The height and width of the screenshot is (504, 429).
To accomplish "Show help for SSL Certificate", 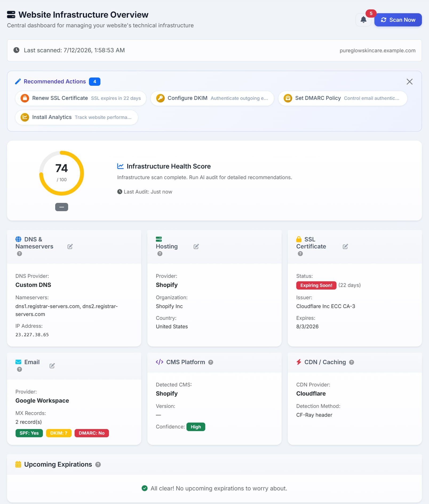I will (x=300, y=254).
